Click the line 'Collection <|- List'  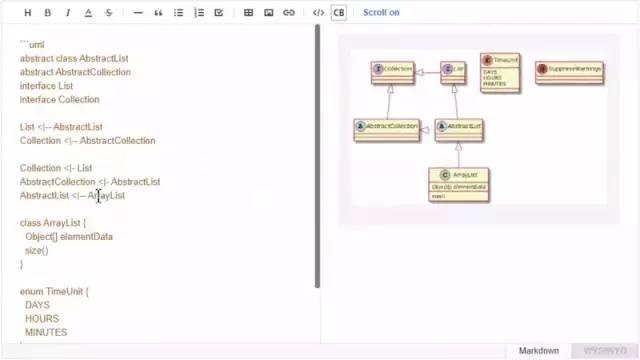56,168
